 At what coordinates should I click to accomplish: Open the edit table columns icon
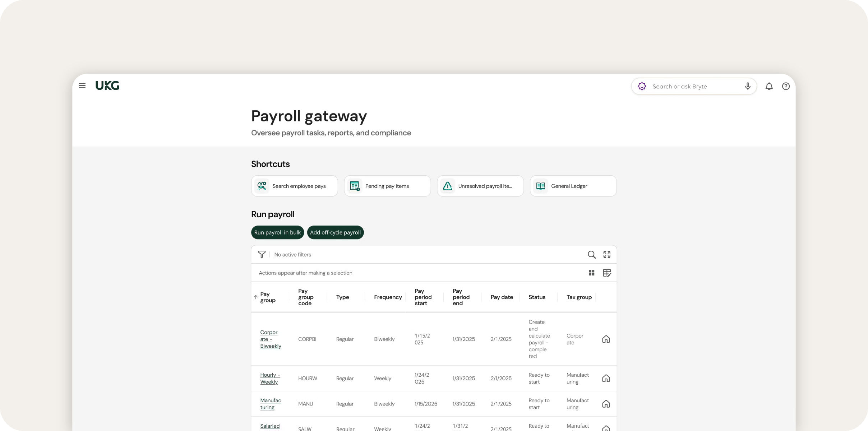[x=607, y=273]
